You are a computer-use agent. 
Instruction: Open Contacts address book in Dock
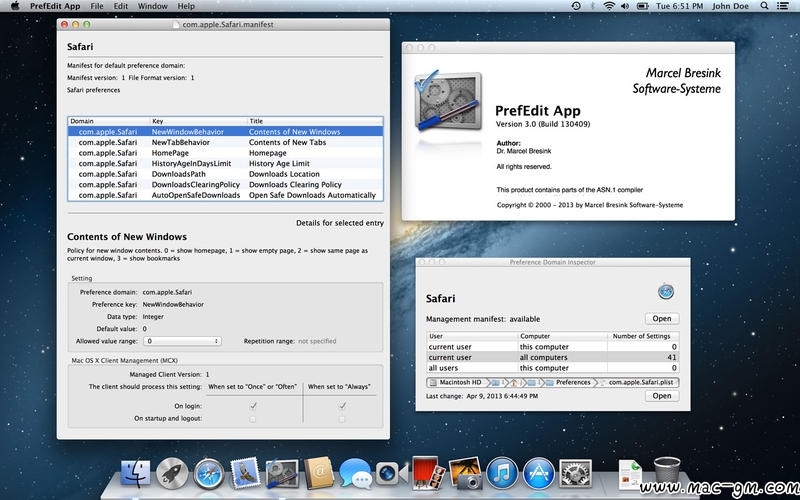(x=319, y=473)
